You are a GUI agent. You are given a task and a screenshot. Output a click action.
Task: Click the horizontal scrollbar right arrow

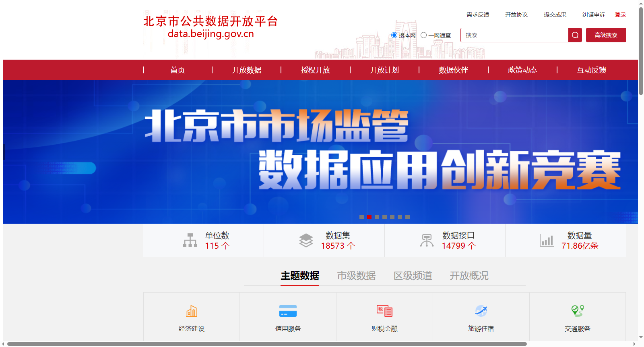click(635, 344)
